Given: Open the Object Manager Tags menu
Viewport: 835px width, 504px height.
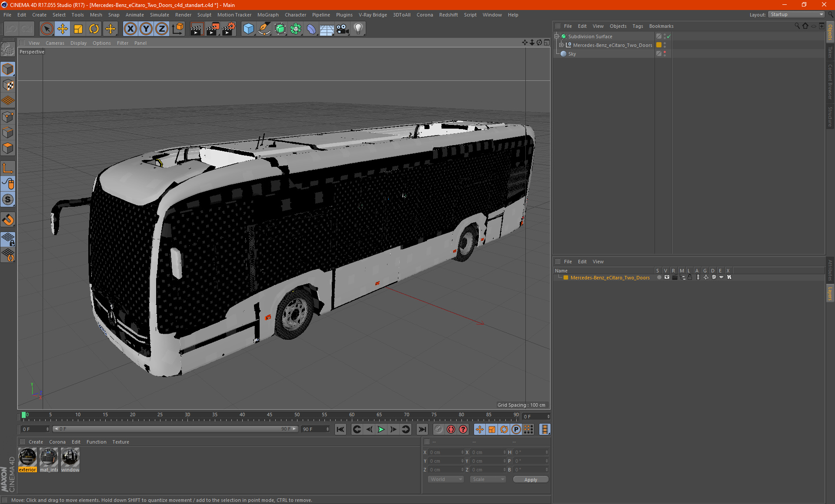Looking at the screenshot, I should 638,26.
